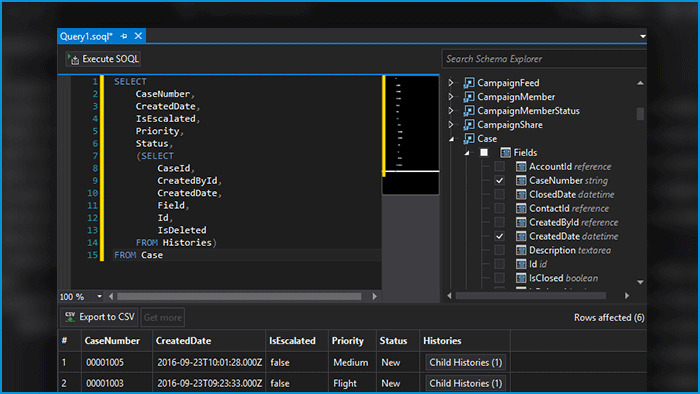Click the Get more button
Image resolution: width=700 pixels, height=394 pixels.
(162, 317)
